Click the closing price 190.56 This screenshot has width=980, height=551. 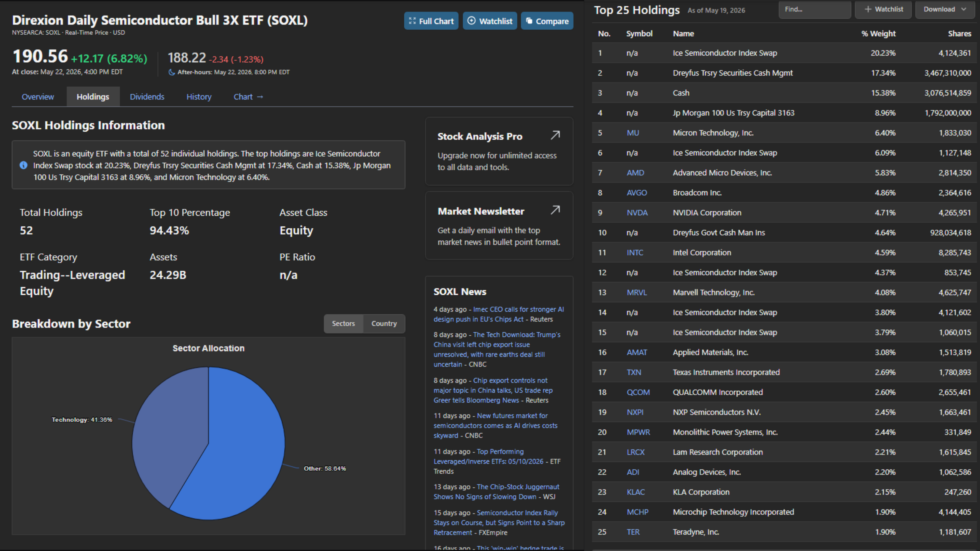click(40, 56)
